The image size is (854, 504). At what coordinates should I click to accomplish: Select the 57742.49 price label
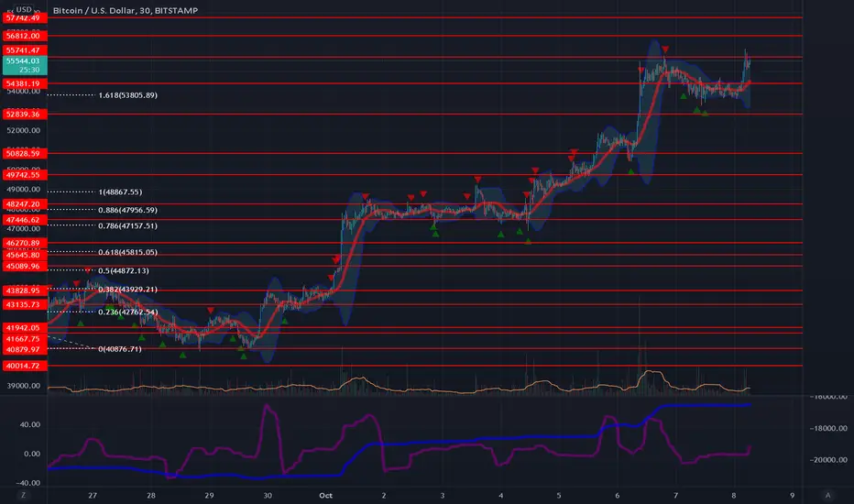[x=25, y=18]
